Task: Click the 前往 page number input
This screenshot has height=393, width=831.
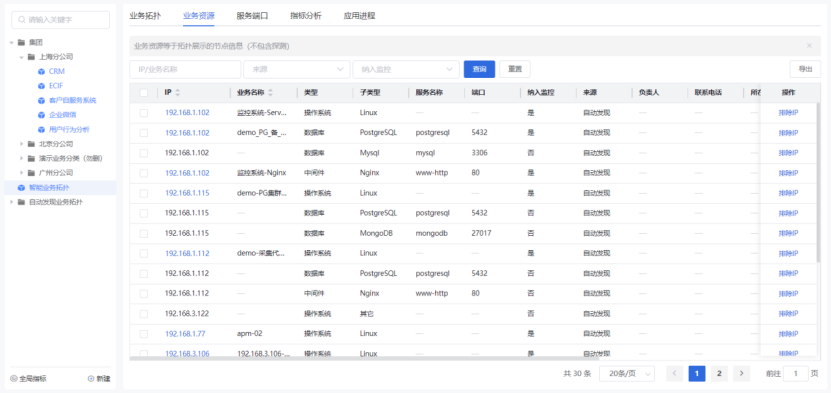Action: click(x=795, y=373)
